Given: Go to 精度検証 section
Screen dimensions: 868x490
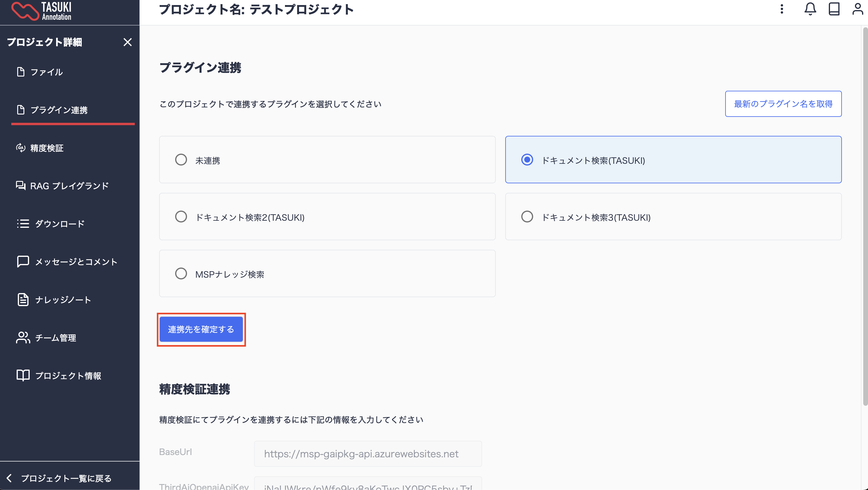Looking at the screenshot, I should pos(47,148).
